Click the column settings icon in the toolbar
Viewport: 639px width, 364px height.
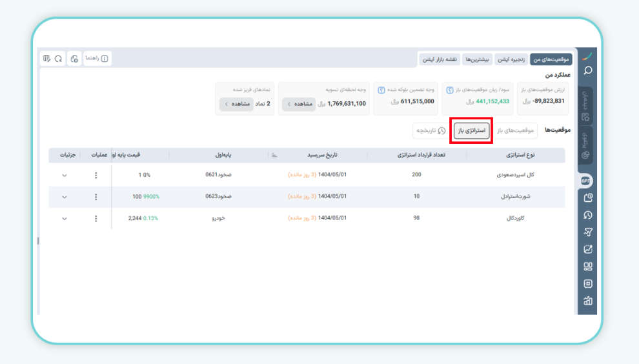tap(46, 59)
